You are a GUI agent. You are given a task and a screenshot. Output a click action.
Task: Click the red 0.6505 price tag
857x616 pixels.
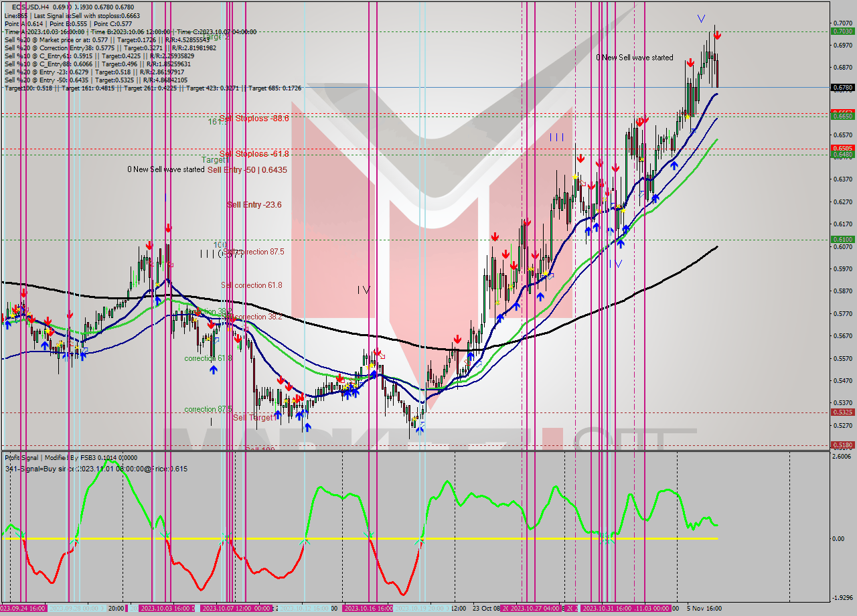coord(842,148)
